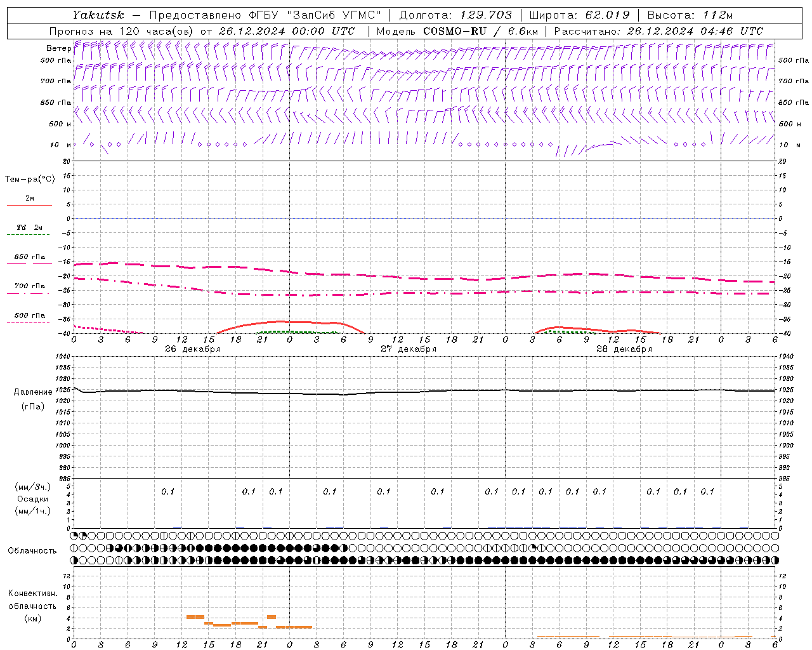
Task: Select the text Предоставлено ФГБУ "ЗапСиб УГМС"
Action: point(265,15)
